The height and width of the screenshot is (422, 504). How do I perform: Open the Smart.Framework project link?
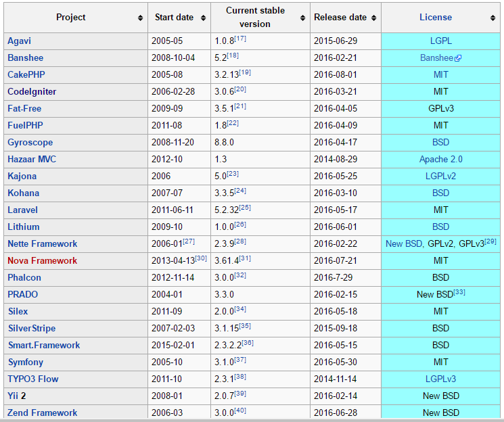[44, 345]
